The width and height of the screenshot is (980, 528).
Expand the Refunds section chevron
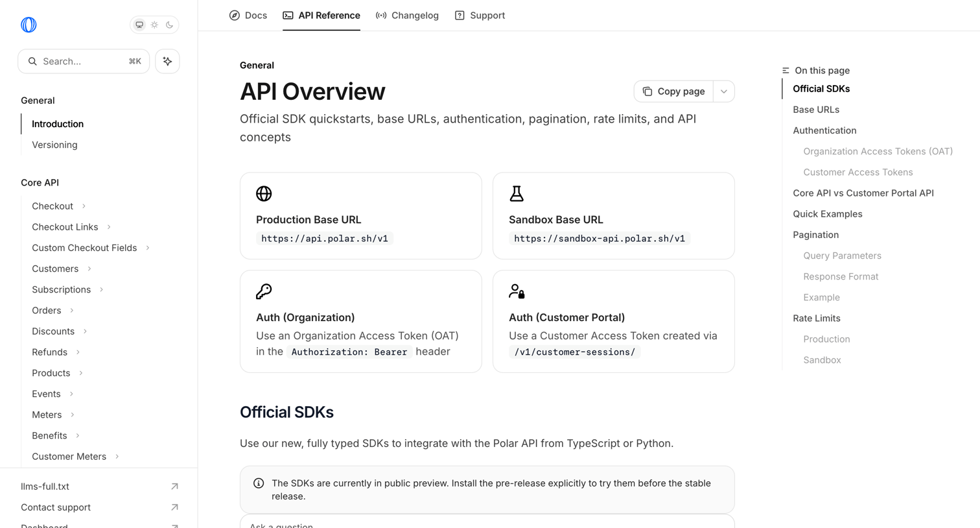[78, 352]
